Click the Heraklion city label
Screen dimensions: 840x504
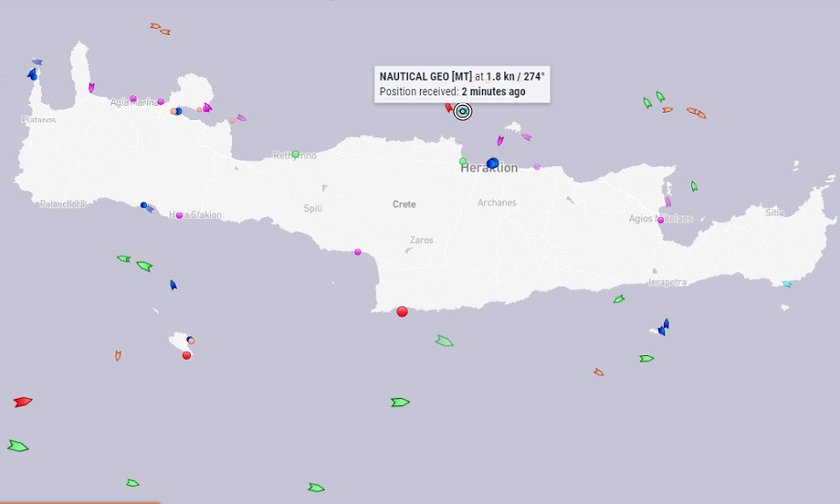click(x=489, y=169)
